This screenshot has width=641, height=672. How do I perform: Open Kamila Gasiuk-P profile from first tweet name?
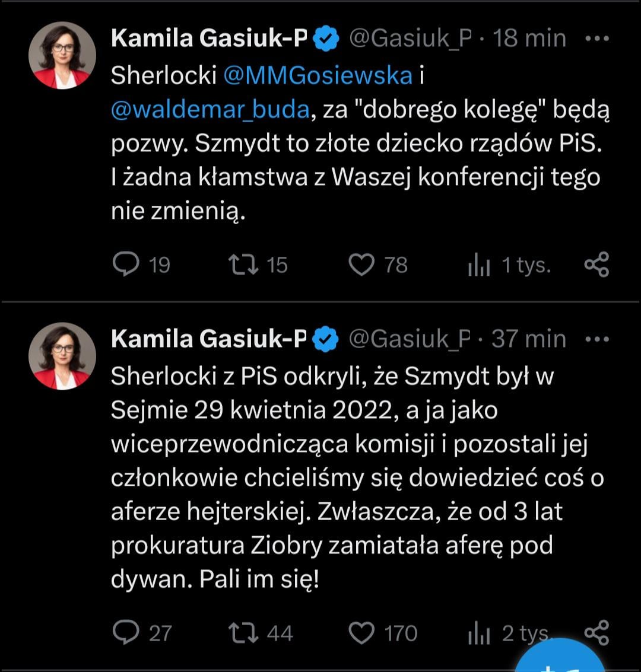pyautogui.click(x=210, y=38)
